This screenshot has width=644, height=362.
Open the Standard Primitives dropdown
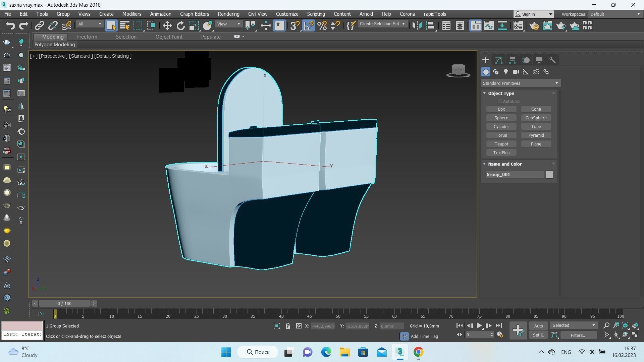point(520,83)
